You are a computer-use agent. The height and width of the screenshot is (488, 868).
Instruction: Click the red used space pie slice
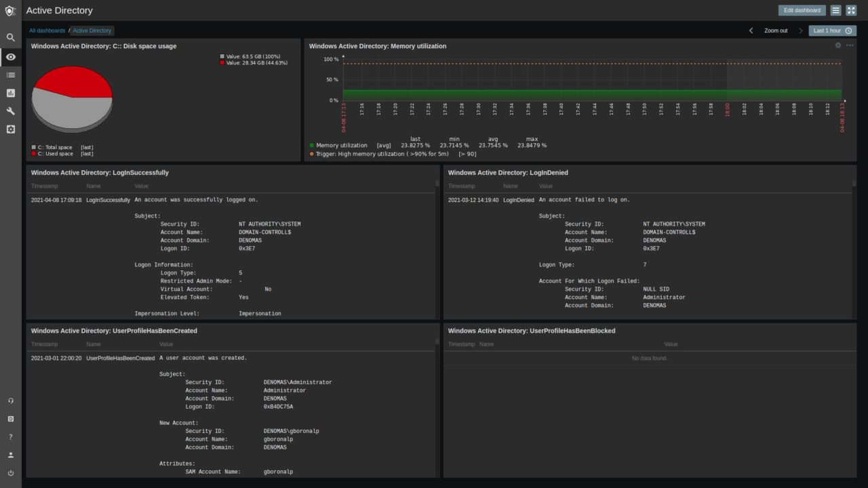click(75, 80)
